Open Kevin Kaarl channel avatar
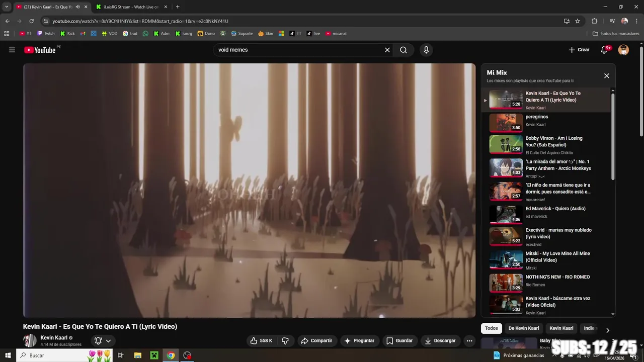 click(x=30, y=340)
